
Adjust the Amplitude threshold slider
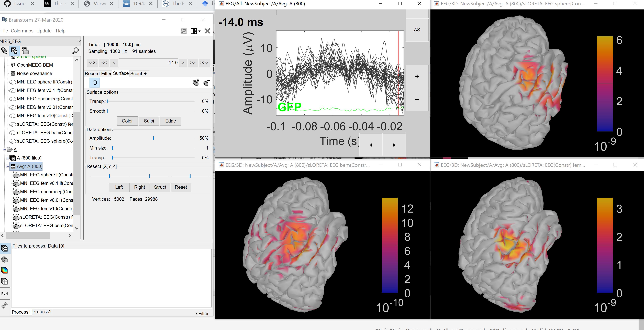(153, 138)
